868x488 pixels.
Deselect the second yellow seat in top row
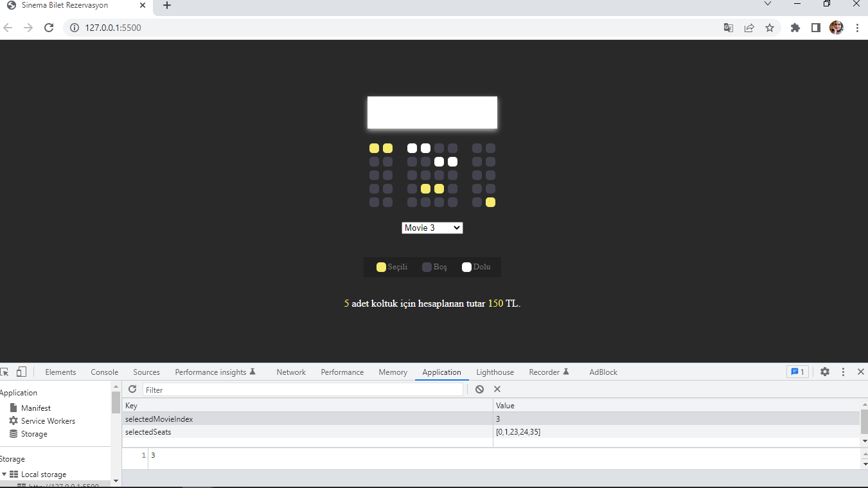[387, 149]
